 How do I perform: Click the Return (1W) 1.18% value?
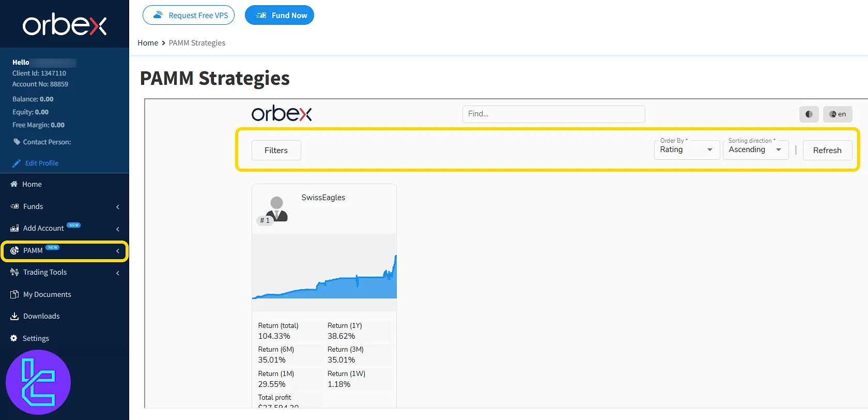[x=339, y=384]
